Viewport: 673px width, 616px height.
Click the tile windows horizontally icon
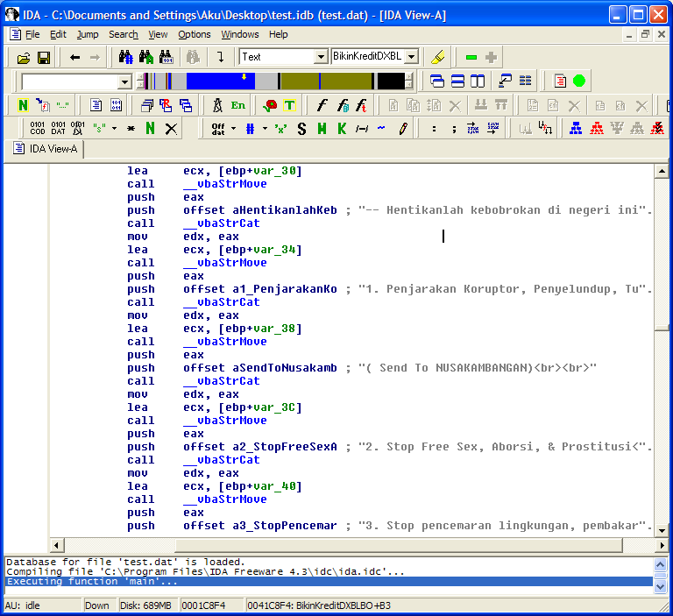click(457, 81)
